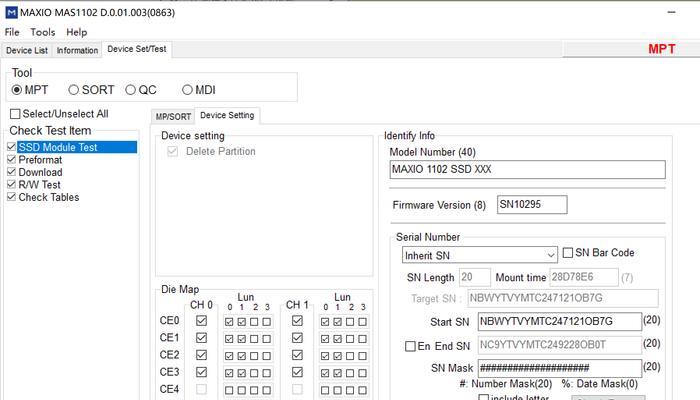Edit the SN Mask field
The height and width of the screenshot is (400, 700).
[x=559, y=368]
